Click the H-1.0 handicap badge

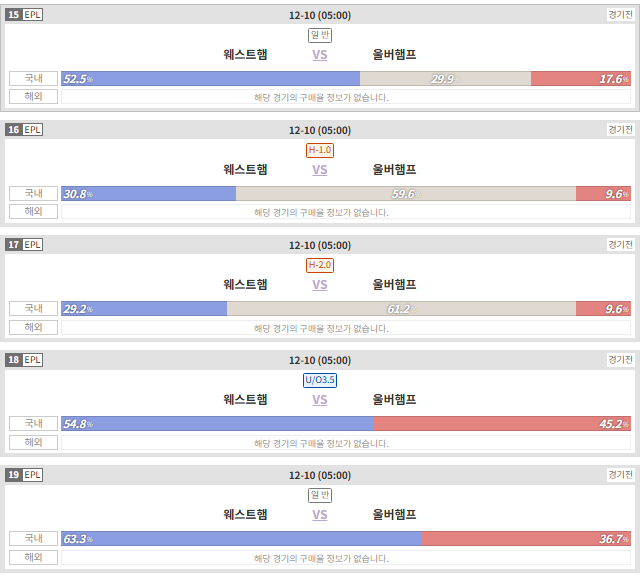[320, 150]
